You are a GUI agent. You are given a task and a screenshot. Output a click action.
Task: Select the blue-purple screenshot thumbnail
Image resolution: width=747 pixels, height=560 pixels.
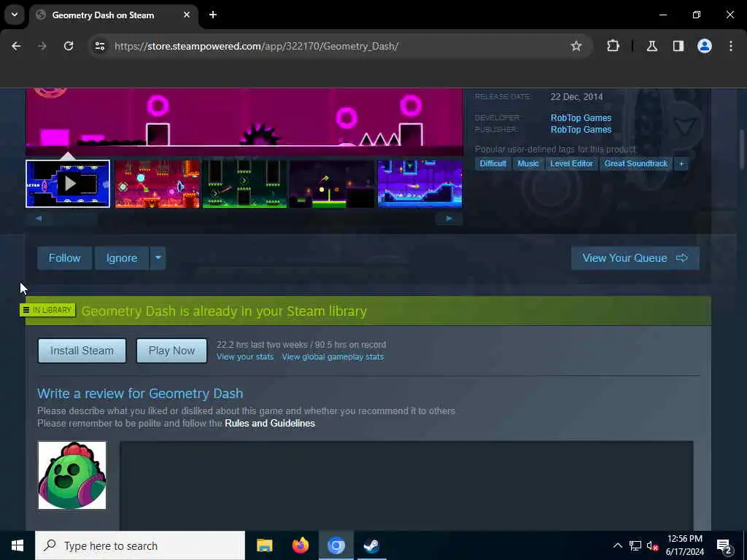tap(419, 184)
